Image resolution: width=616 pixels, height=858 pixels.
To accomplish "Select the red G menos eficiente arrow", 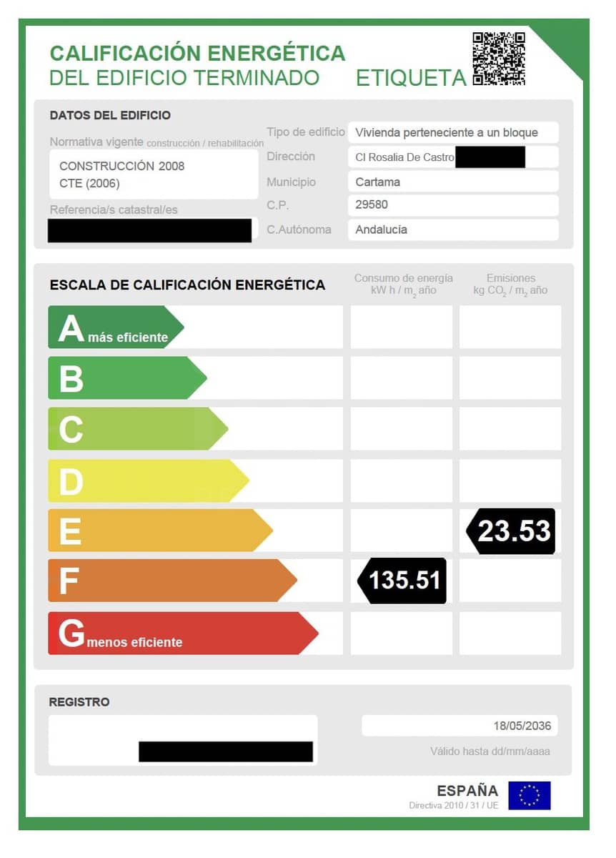I will [183, 633].
